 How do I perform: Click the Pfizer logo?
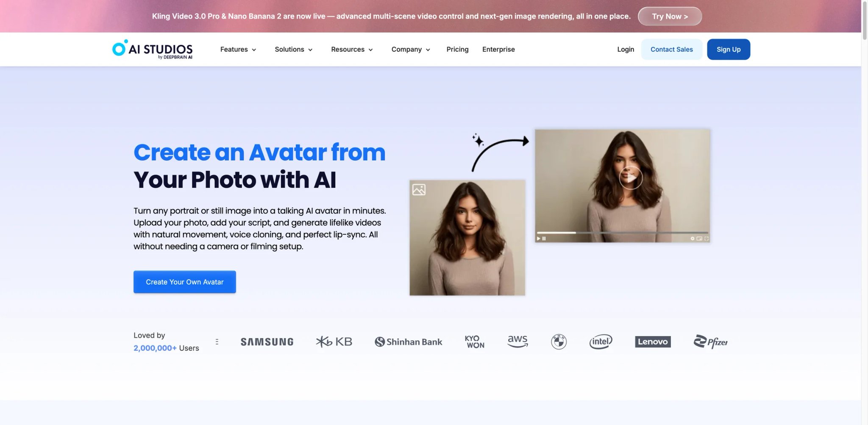pos(710,342)
